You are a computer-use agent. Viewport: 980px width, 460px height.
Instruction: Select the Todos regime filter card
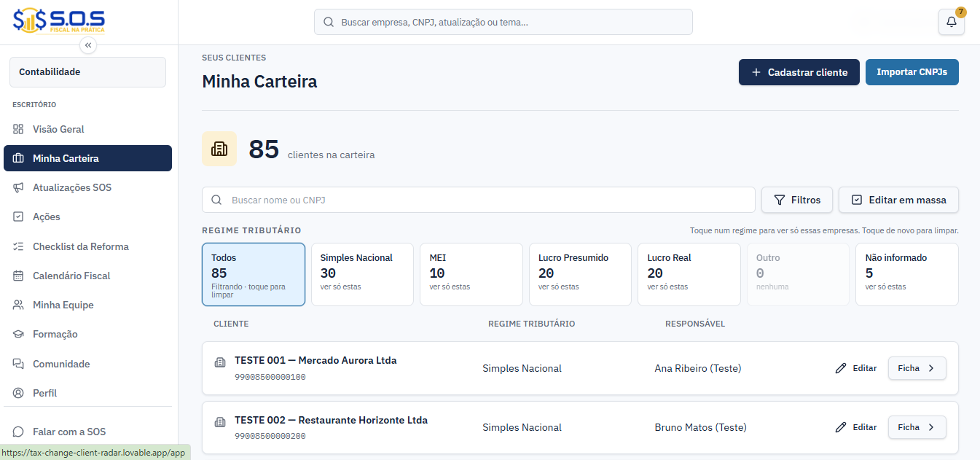(x=254, y=274)
